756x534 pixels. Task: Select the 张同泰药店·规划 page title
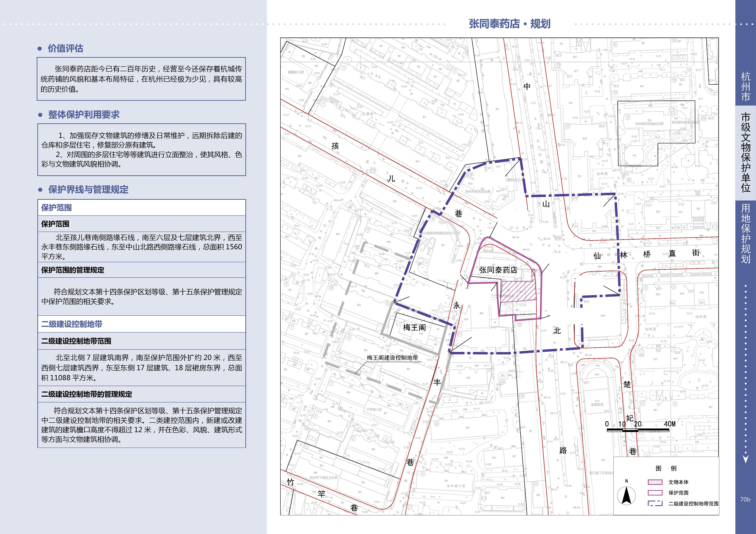coord(509,24)
